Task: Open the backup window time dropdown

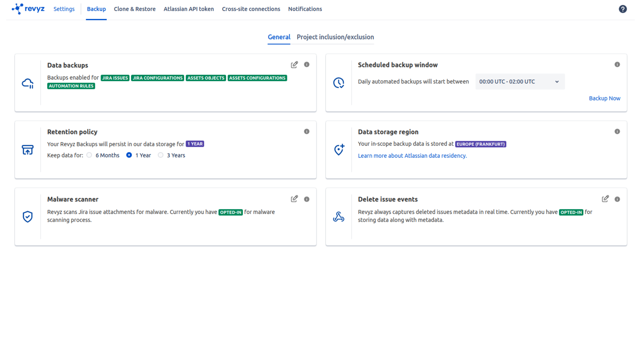Action: 520,82
